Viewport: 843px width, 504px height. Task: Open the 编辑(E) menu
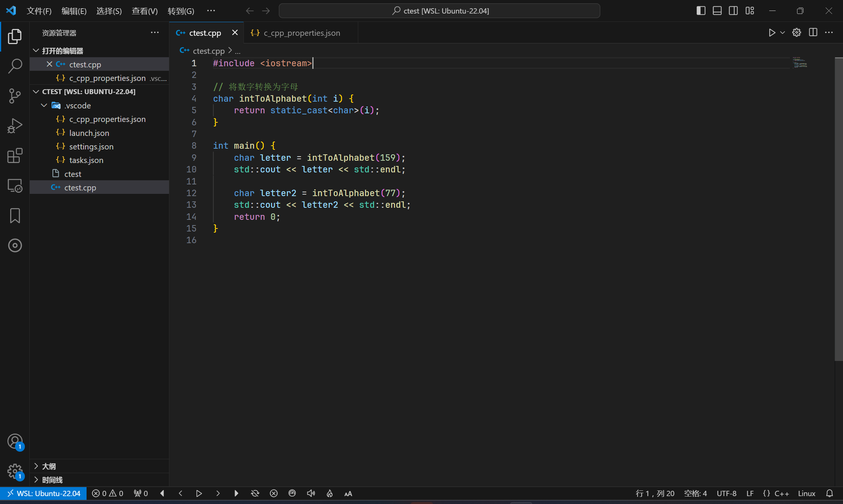(74, 11)
